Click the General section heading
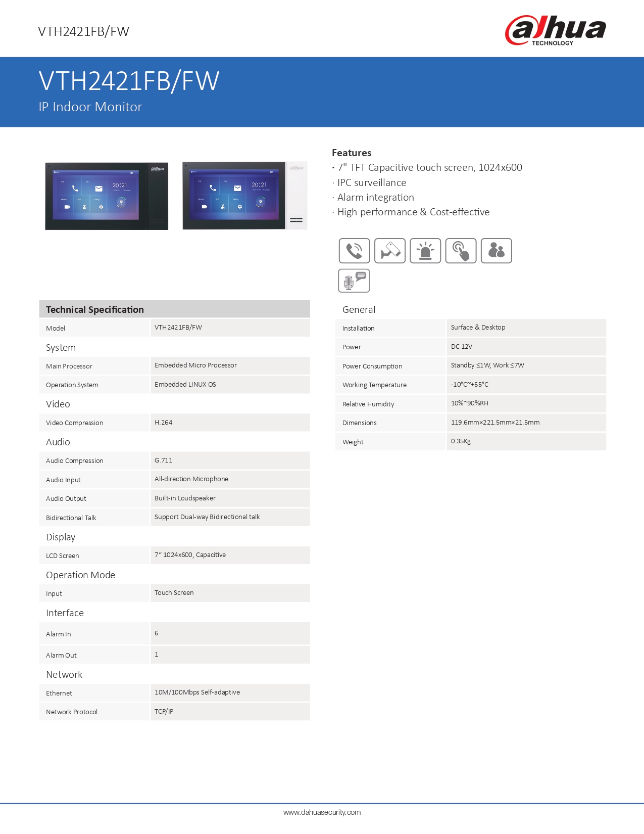This screenshot has width=644, height=834. click(359, 309)
